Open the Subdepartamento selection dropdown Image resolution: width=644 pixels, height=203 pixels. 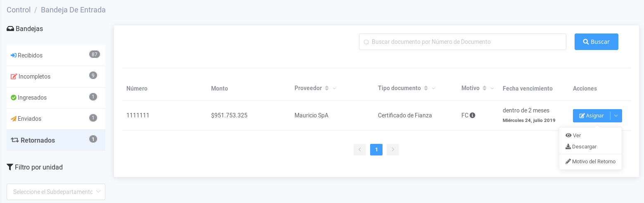tap(56, 192)
